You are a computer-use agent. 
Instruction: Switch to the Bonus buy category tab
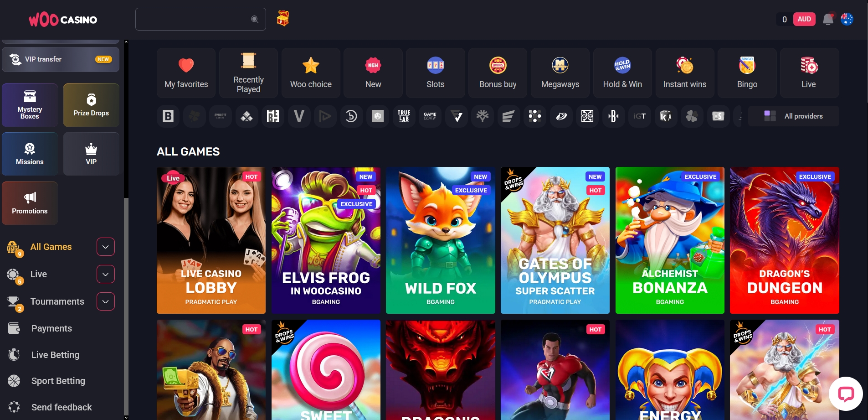pos(498,73)
